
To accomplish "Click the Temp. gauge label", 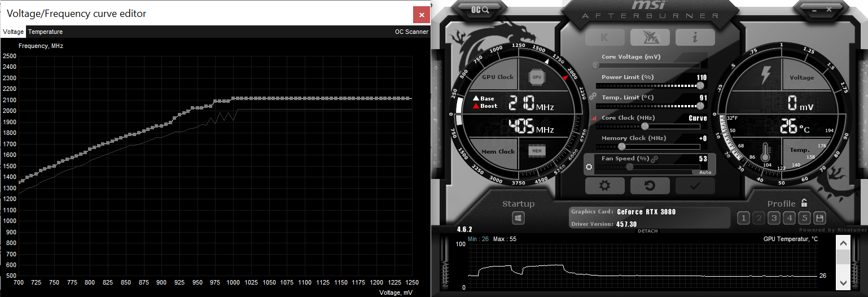I will [x=799, y=150].
